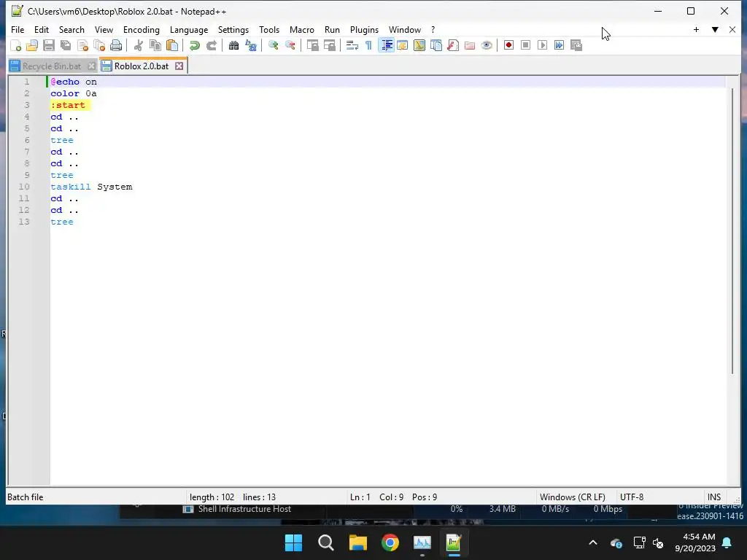Open the Edit menu
This screenshot has width=747, height=560.
click(42, 29)
